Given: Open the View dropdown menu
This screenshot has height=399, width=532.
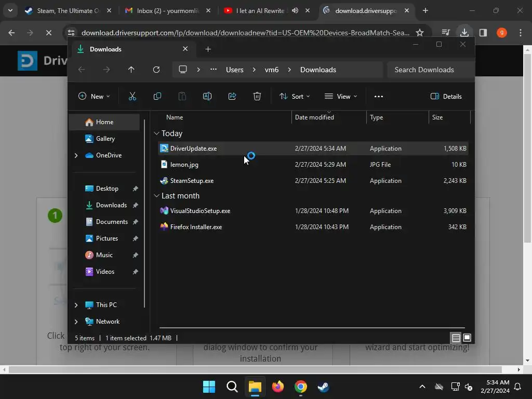Looking at the screenshot, I should pyautogui.click(x=341, y=96).
